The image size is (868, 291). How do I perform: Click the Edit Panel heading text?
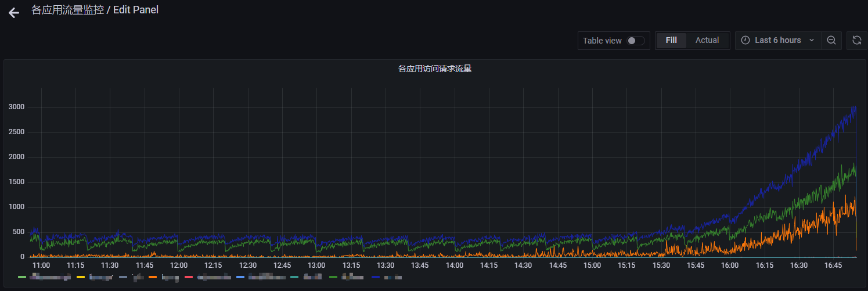136,10
